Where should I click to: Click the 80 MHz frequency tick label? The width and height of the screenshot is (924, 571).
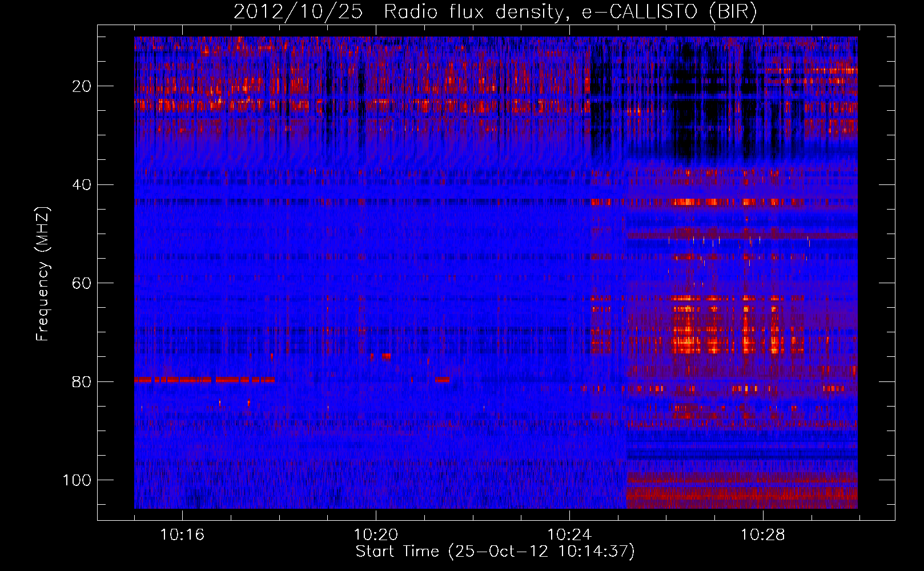tap(82, 381)
